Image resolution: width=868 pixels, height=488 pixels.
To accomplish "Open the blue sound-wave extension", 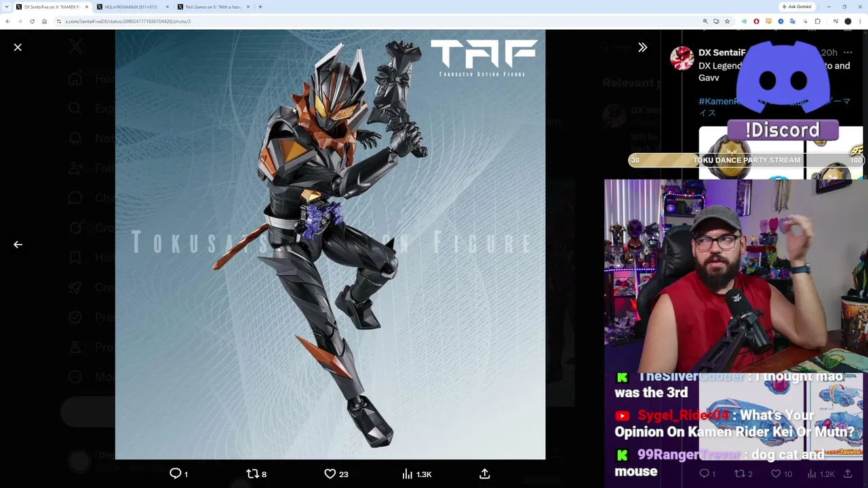I will 744,21.
